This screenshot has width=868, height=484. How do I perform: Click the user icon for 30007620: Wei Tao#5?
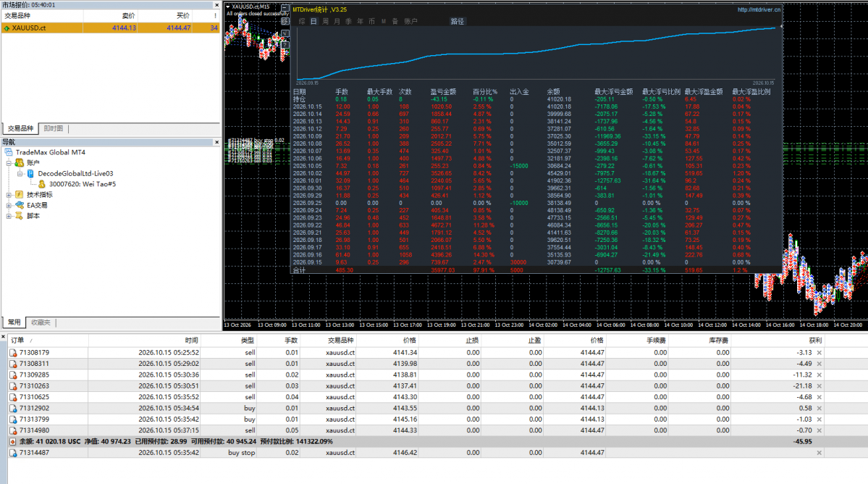pos(41,184)
